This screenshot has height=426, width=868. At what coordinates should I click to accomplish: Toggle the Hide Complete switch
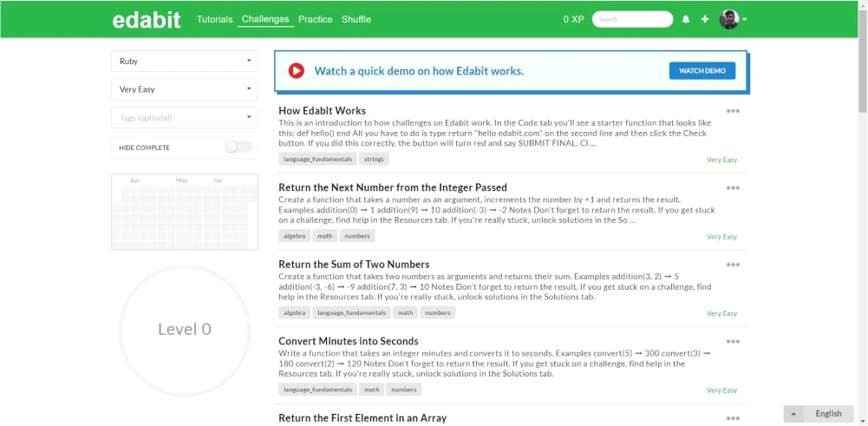coord(238,147)
